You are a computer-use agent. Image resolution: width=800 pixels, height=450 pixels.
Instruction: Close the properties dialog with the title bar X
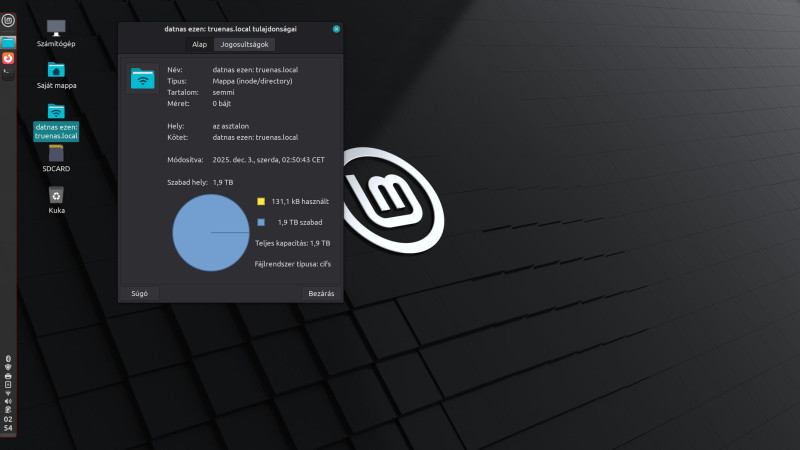tap(336, 29)
